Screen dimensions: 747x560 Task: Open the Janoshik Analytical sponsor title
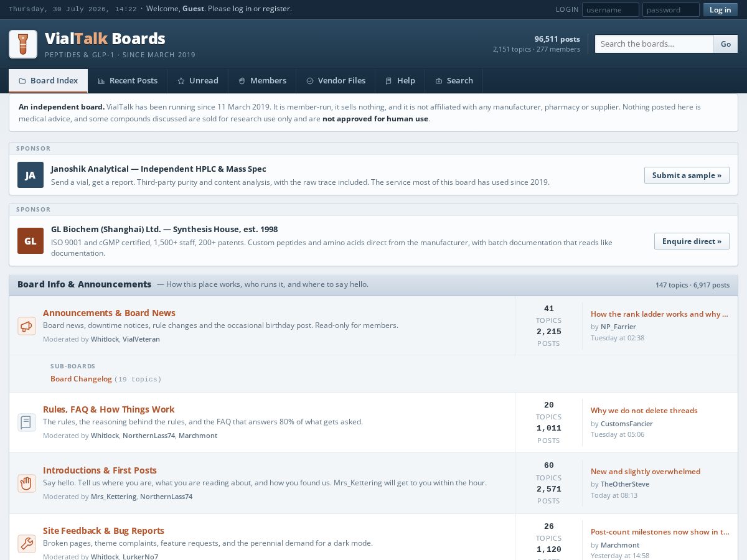point(159,169)
